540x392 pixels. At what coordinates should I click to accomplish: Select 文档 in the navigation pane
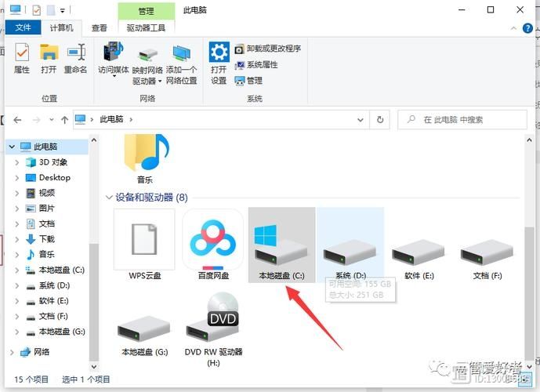(41, 224)
